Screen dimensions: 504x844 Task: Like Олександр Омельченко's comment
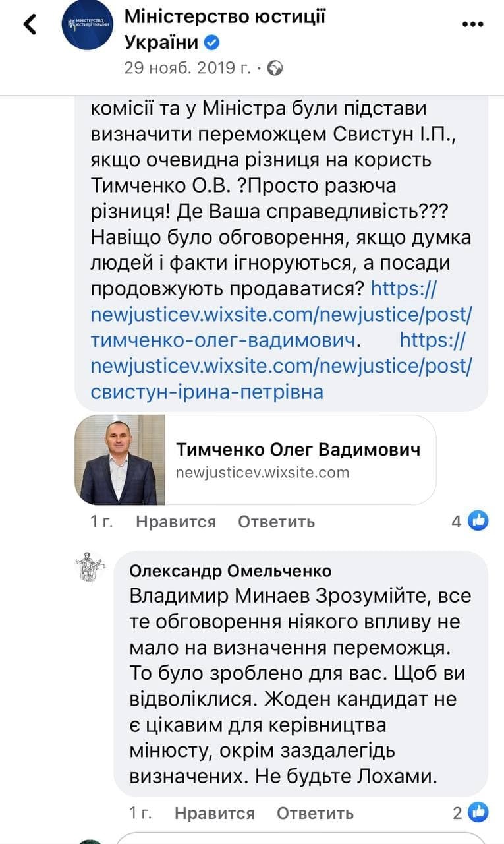[x=214, y=814]
